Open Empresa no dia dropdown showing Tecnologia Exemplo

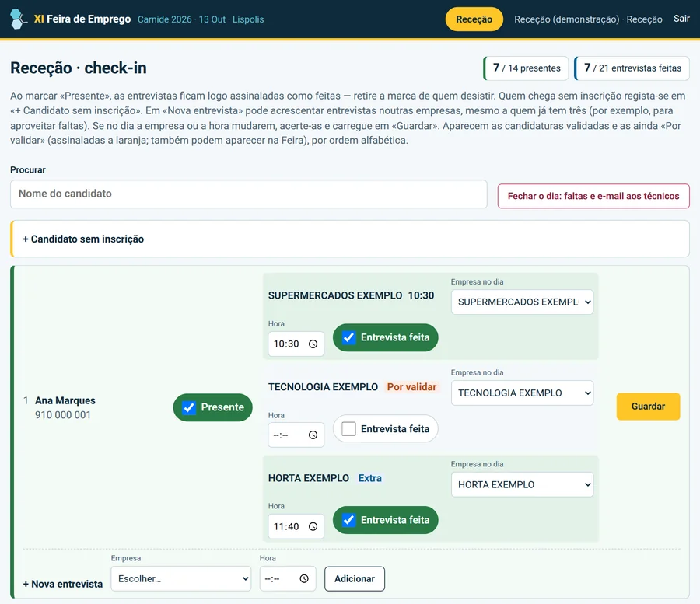tap(522, 393)
